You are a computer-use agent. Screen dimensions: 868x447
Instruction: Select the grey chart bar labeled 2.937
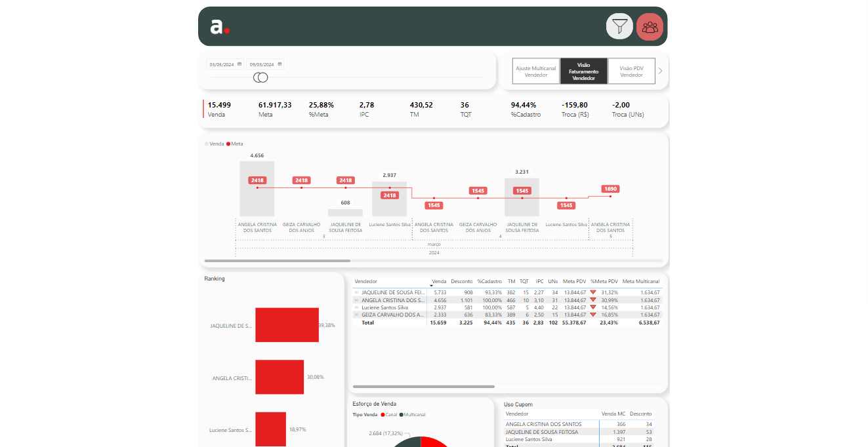click(390, 199)
